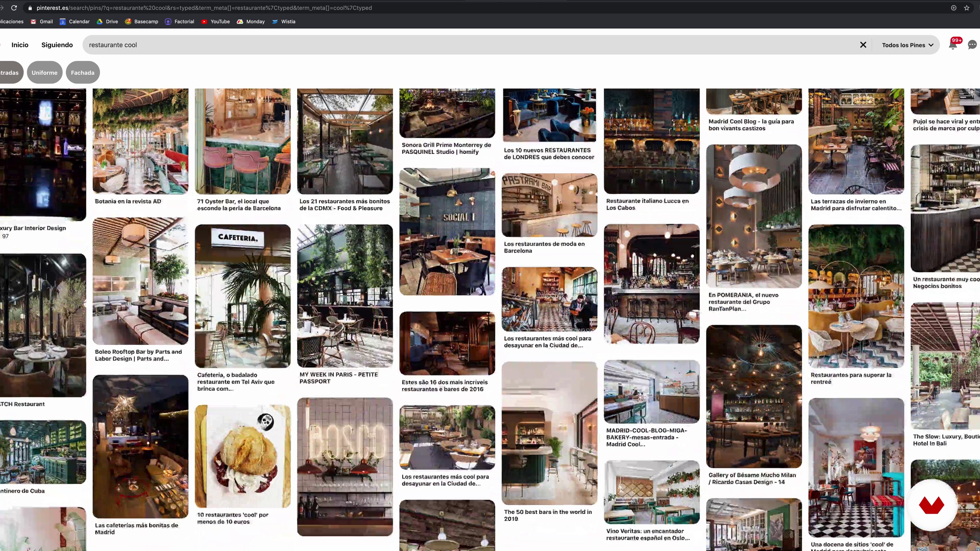
Task: Open the Vino Veritas Oslo pin
Action: pos(652,492)
